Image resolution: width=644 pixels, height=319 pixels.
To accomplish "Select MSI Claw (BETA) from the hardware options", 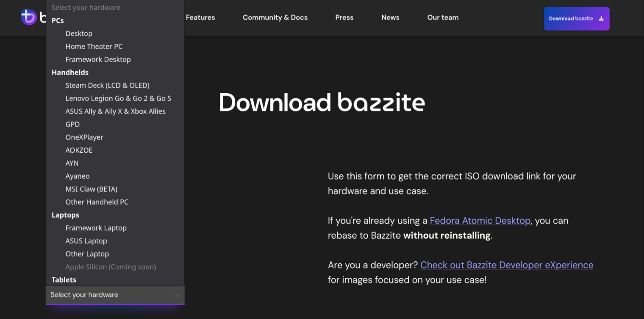I will (x=92, y=189).
